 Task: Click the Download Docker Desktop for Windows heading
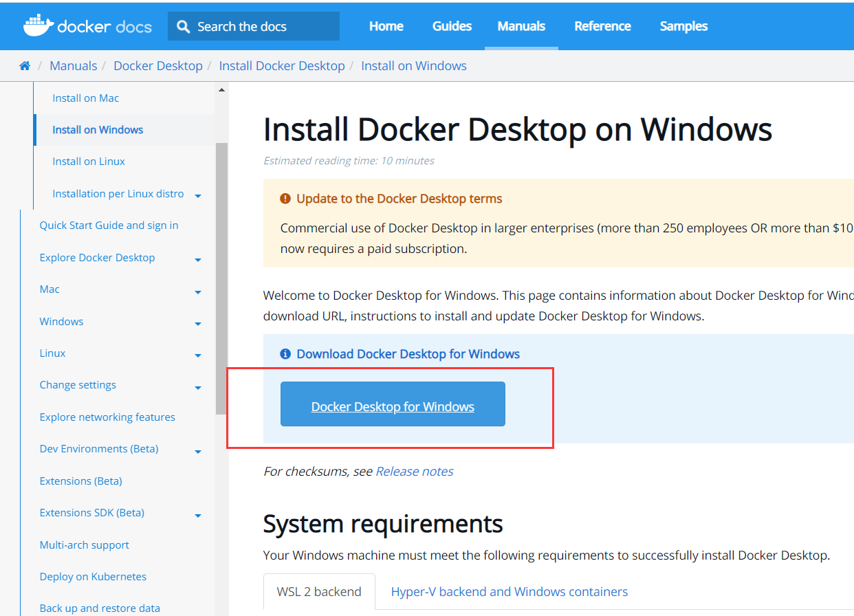pos(408,354)
